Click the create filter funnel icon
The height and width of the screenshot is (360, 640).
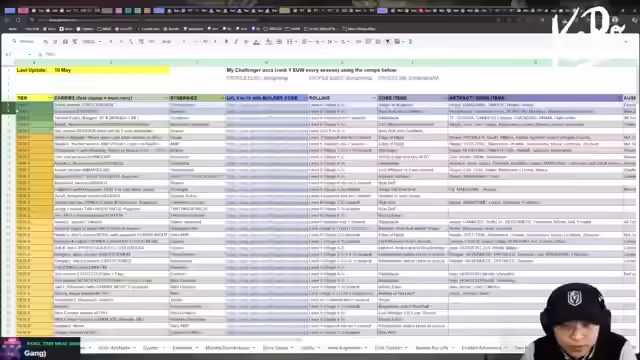click(388, 42)
